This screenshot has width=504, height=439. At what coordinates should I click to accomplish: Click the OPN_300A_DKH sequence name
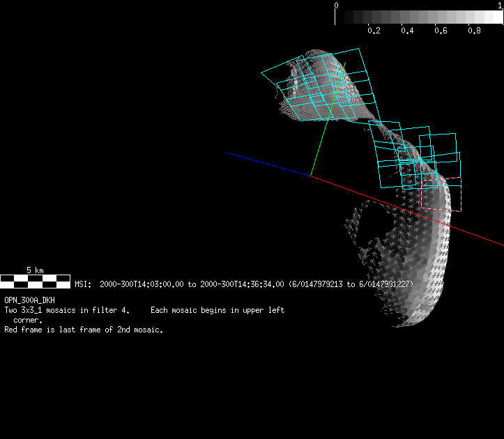29,300
